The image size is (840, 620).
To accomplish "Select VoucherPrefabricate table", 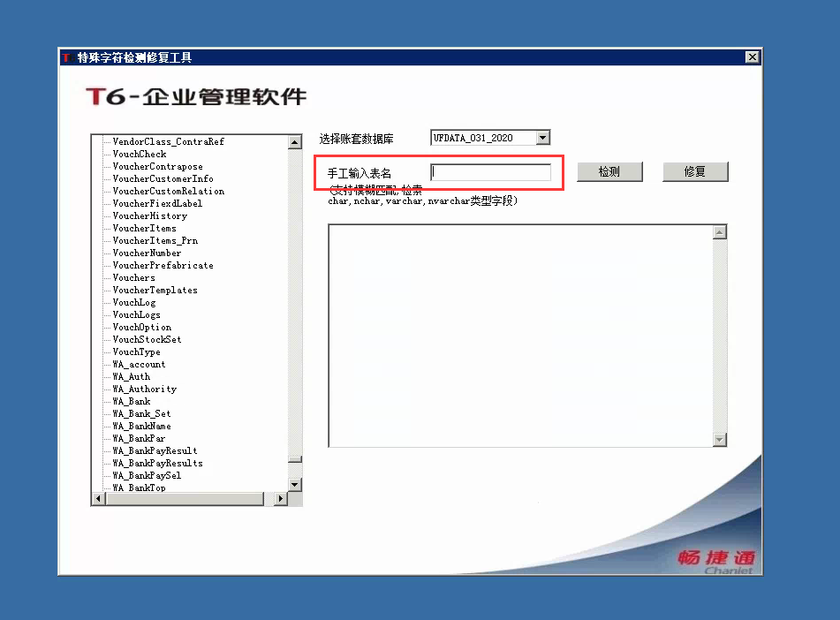I will pos(163,265).
